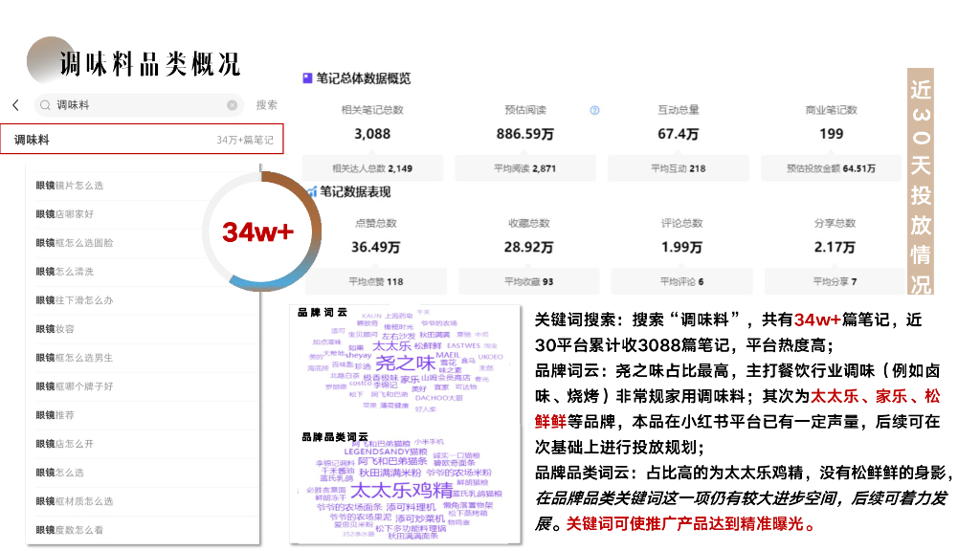Image resolution: width=980 pixels, height=551 pixels.
Task: Click the 笔记总体数据概览 section icon
Action: coord(307,78)
